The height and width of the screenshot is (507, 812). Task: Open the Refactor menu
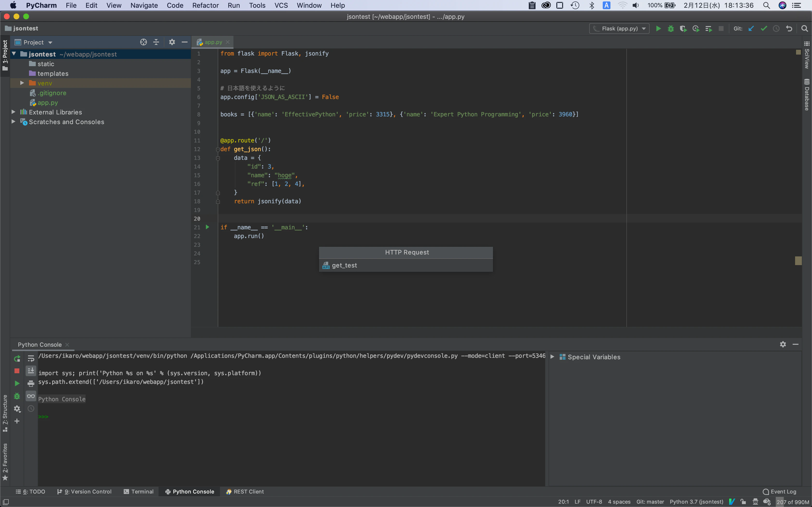coord(205,5)
